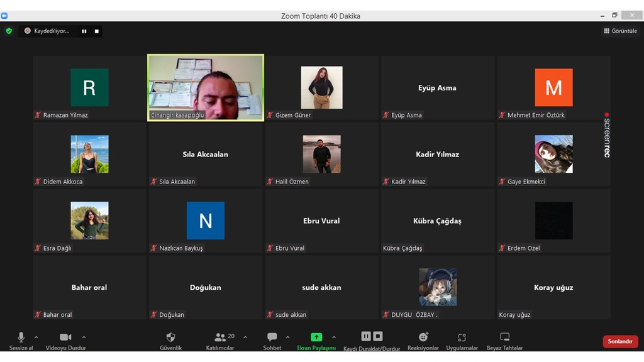Expand the arrow next to Katılımcılar

[x=245, y=337]
